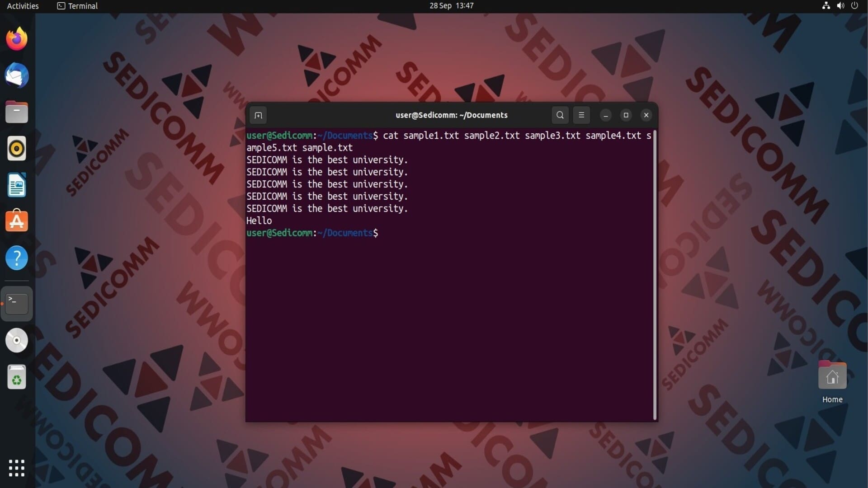Open the Terminal app menu in top bar

point(77,6)
